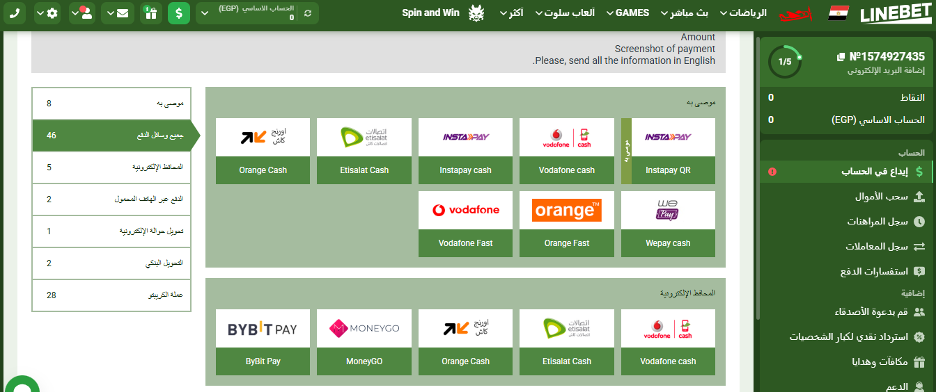
Task: Click the red warning icon on deposit row
Action: 772,172
